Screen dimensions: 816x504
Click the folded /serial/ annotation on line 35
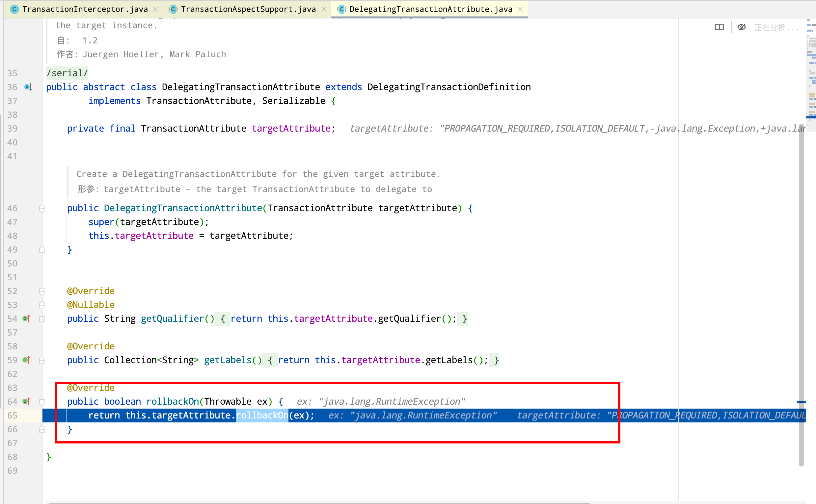67,73
